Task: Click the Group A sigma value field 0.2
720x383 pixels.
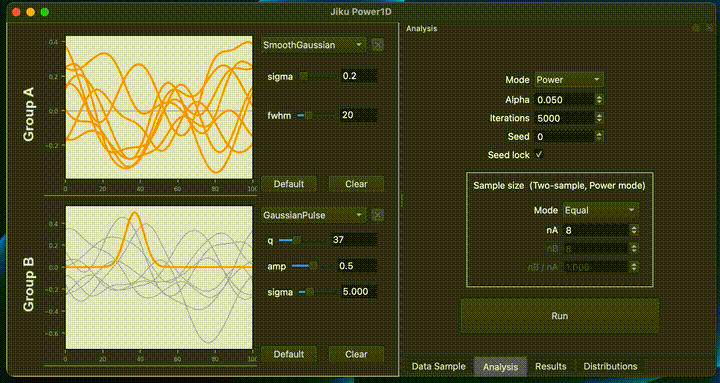Action: 359,76
